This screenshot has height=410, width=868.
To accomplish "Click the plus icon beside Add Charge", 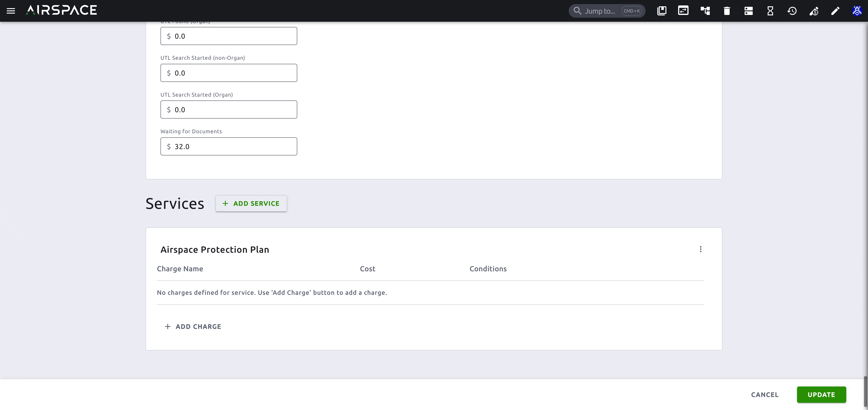I will pos(167,326).
